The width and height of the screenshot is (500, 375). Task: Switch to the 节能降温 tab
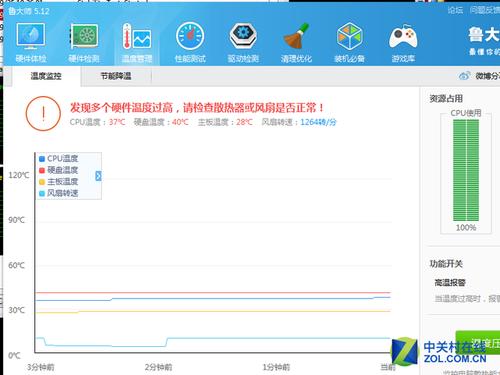(116, 76)
